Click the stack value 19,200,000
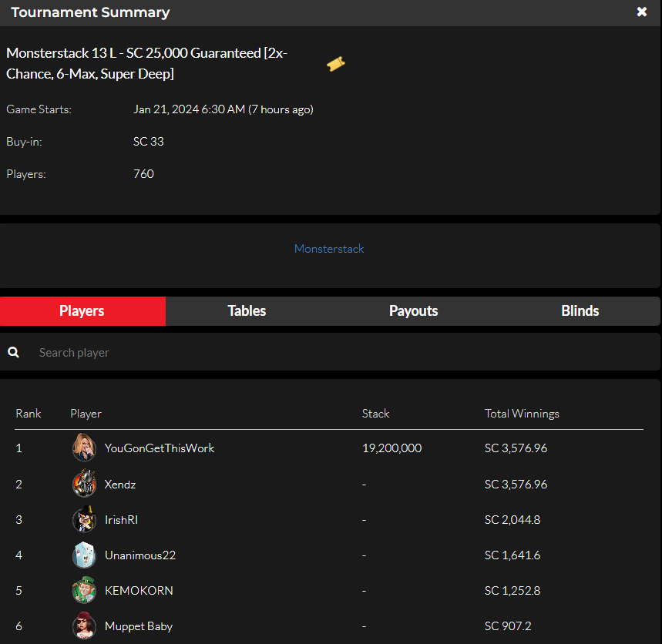662x644 pixels. coord(391,448)
